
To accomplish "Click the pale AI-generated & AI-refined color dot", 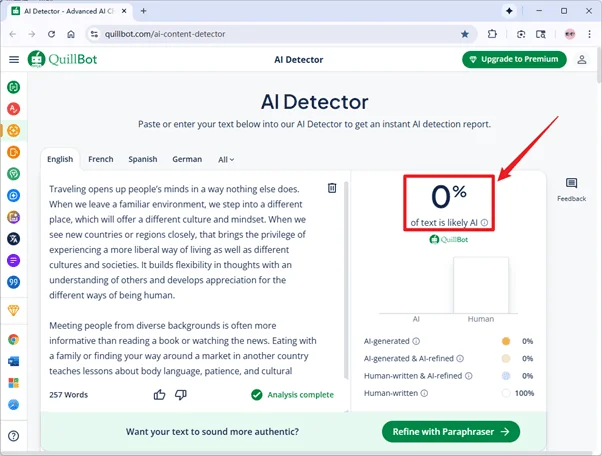I will [506, 359].
